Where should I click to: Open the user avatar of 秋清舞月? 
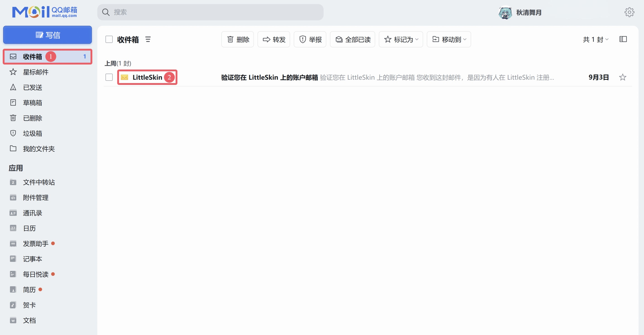505,12
